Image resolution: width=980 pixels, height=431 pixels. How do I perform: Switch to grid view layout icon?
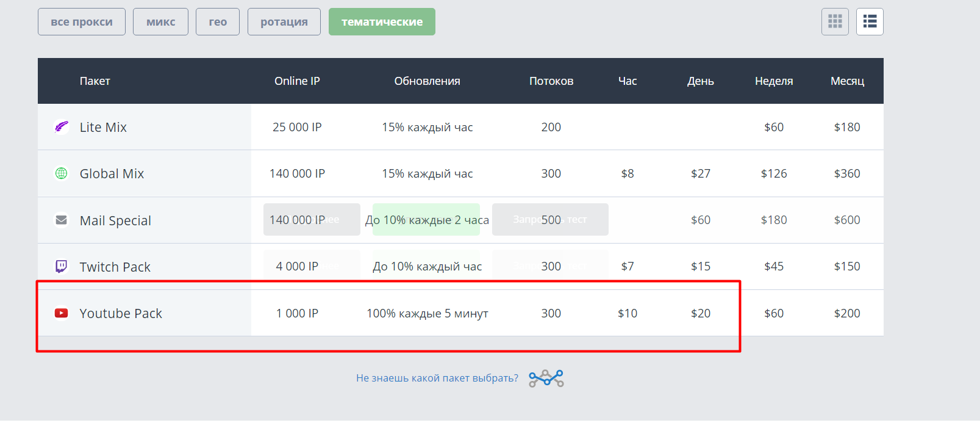[835, 22]
